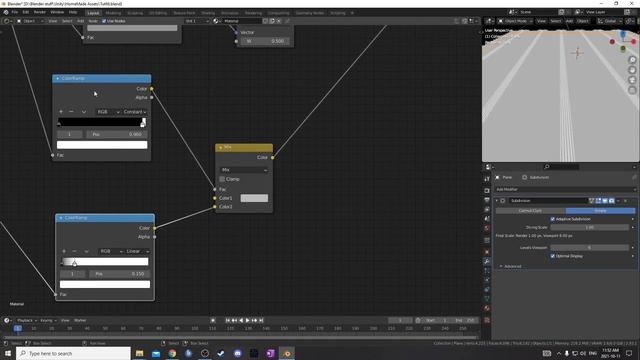This screenshot has height=360, width=640.
Task: Open the Object Data properties tab icon
Action: (487, 299)
